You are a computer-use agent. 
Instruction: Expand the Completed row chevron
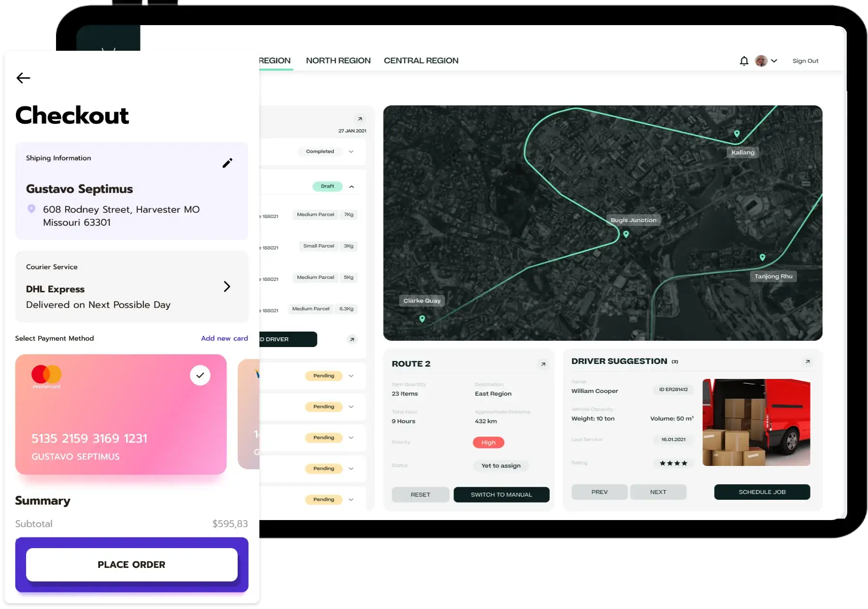351,151
